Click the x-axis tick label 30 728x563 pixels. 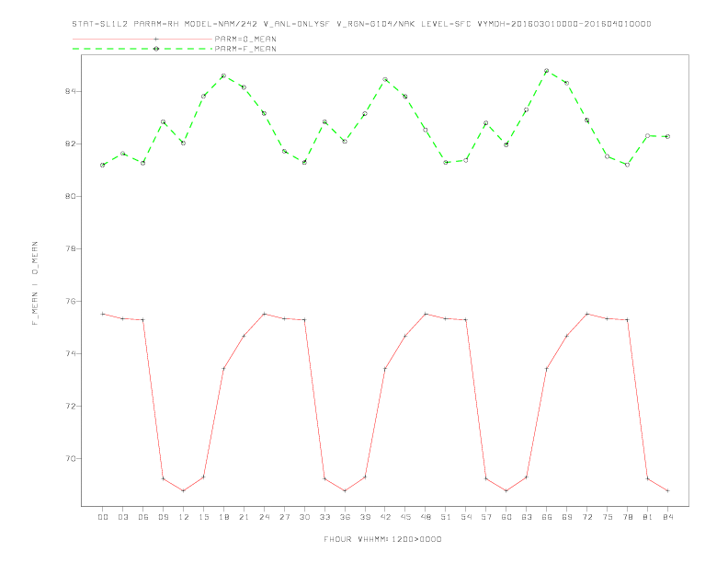tap(304, 517)
